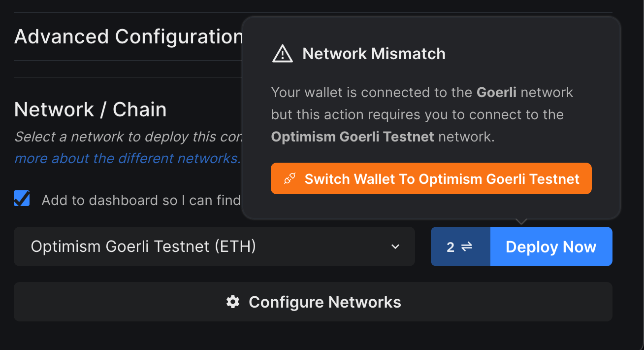Click the badge showing 2 pending transactions
The height and width of the screenshot is (350, 644).
460,246
